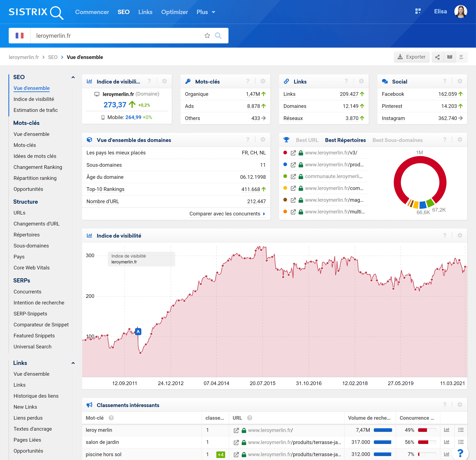This screenshot has width=476, height=460.
Task: Open the Optimizer navigation item
Action: coord(174,12)
